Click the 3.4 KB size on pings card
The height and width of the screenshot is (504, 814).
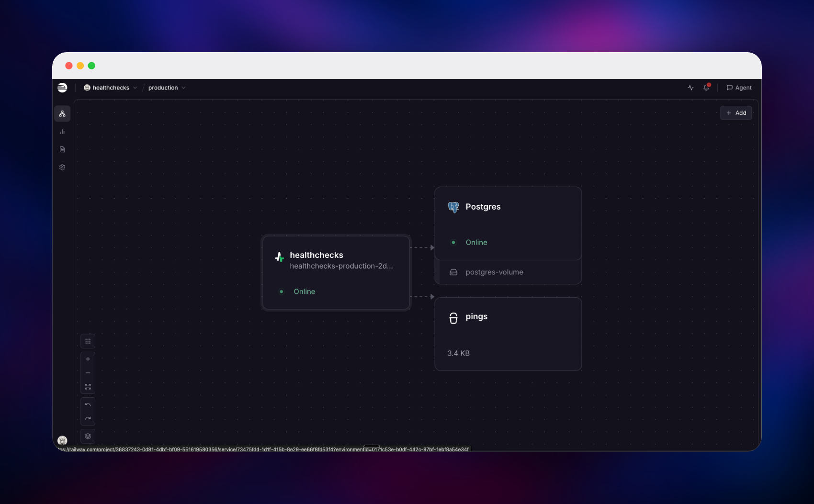pos(459,353)
